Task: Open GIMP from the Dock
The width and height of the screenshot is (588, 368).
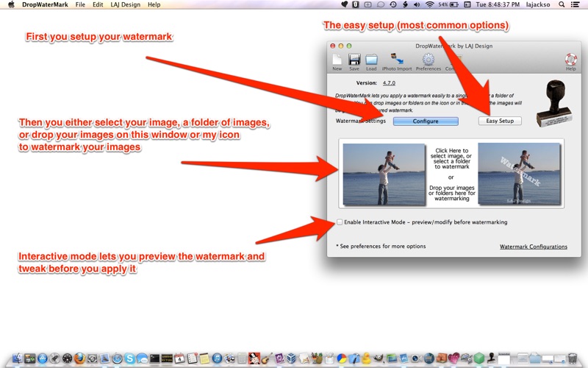Action: (x=379, y=358)
